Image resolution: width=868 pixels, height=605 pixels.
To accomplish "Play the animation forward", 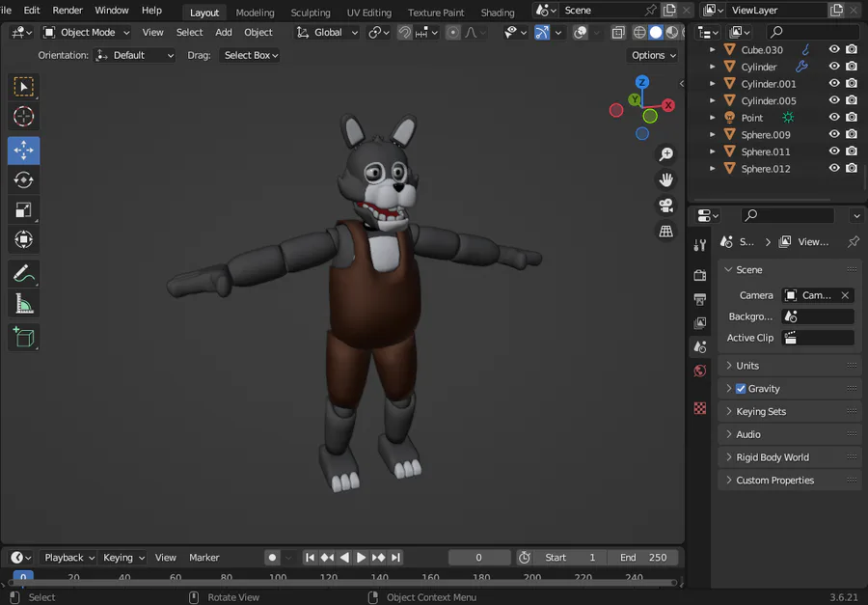I will (361, 558).
